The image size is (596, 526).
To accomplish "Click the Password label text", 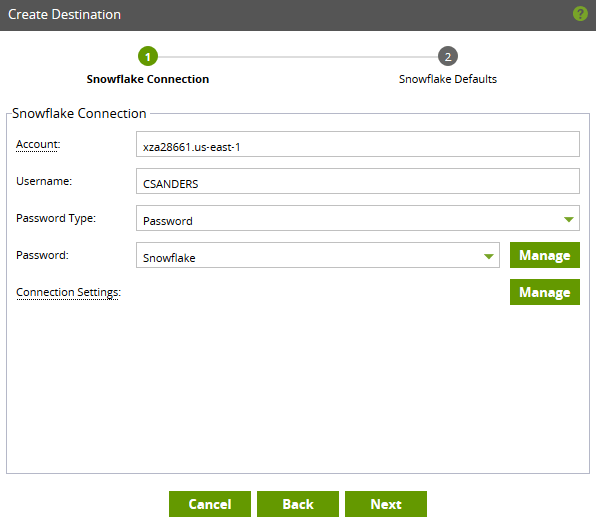I will (42, 255).
